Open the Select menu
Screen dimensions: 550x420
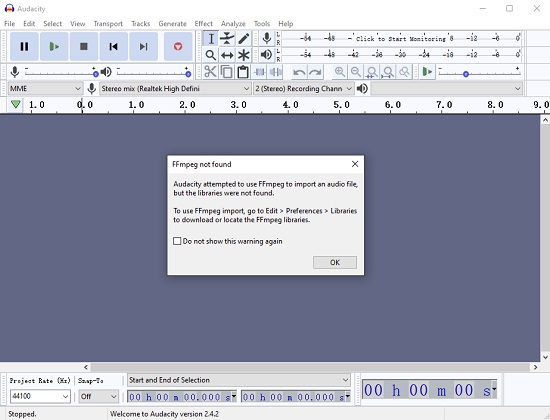(x=53, y=24)
